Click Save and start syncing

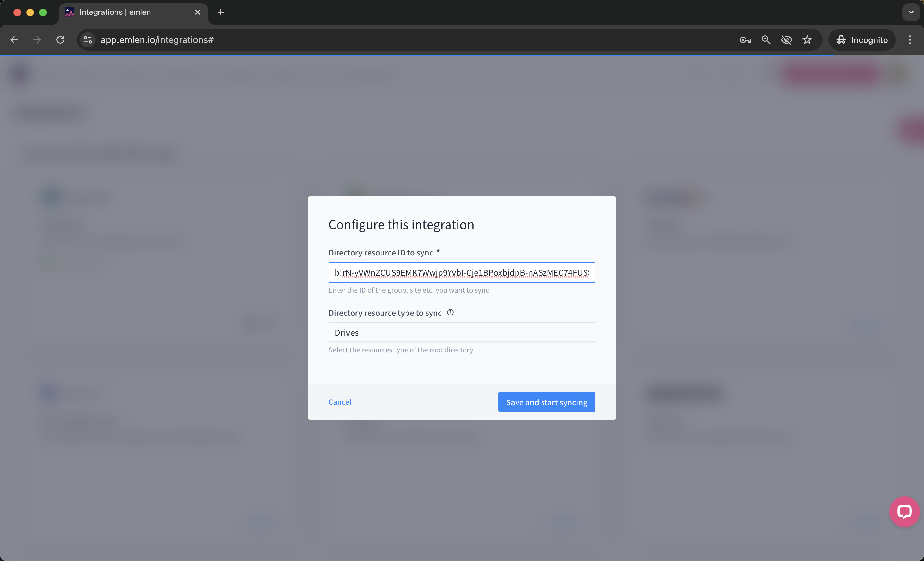[x=546, y=402]
